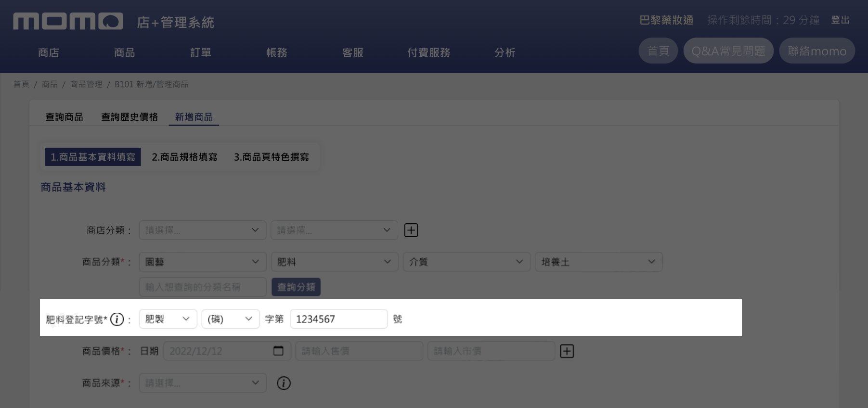Open the 付費服務 menu
Screen dimensions: 868x408
point(429,52)
